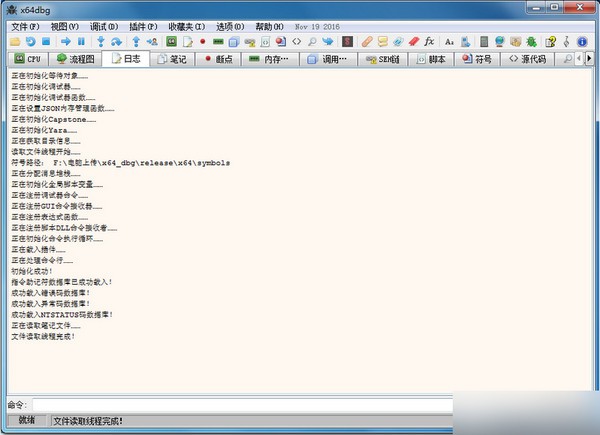Click the 命令 command input field
The height and width of the screenshot is (435, 600).
pos(242,405)
